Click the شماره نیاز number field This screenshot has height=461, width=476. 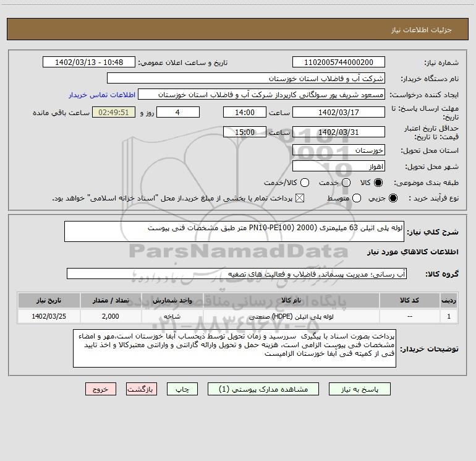pyautogui.click(x=339, y=62)
